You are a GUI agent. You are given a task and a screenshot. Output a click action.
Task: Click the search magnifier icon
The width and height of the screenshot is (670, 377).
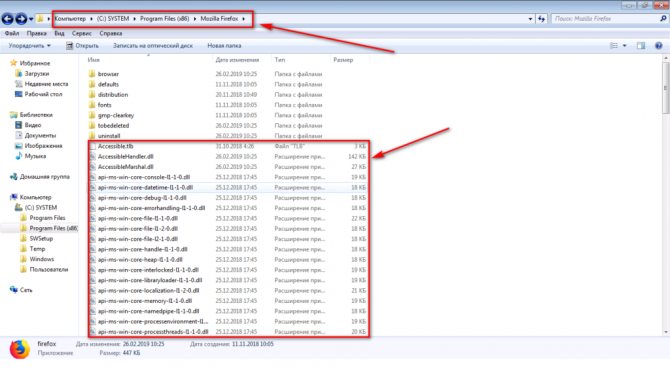tap(663, 19)
